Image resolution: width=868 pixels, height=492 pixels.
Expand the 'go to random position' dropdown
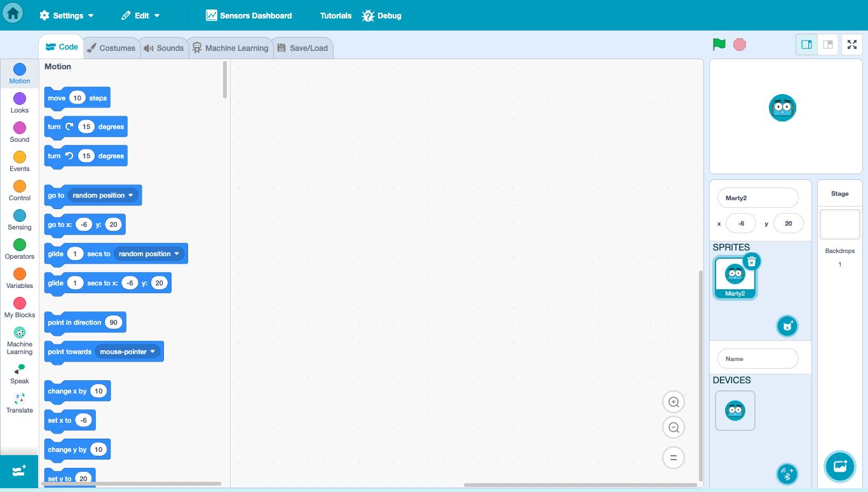[x=103, y=195]
